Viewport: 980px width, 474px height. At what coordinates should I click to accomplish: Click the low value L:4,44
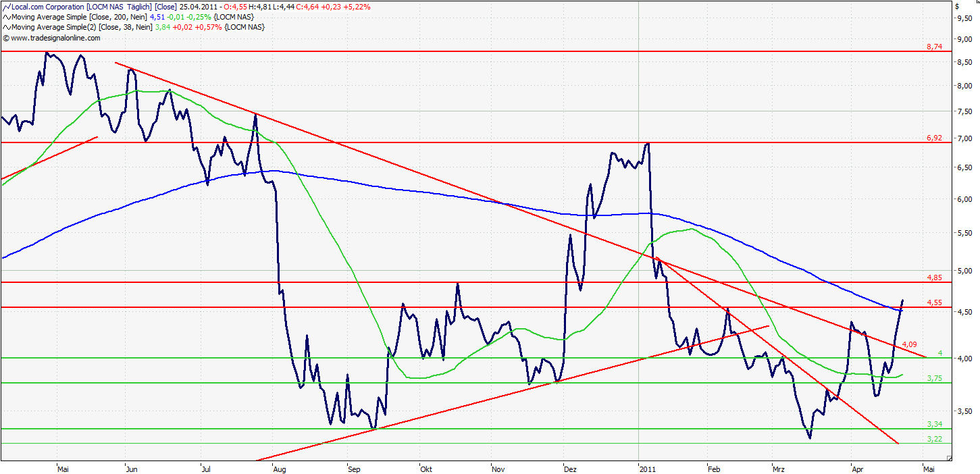(x=284, y=7)
